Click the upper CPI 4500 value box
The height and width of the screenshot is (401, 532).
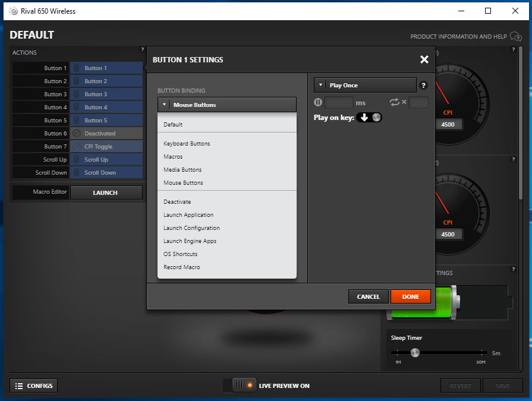point(448,124)
